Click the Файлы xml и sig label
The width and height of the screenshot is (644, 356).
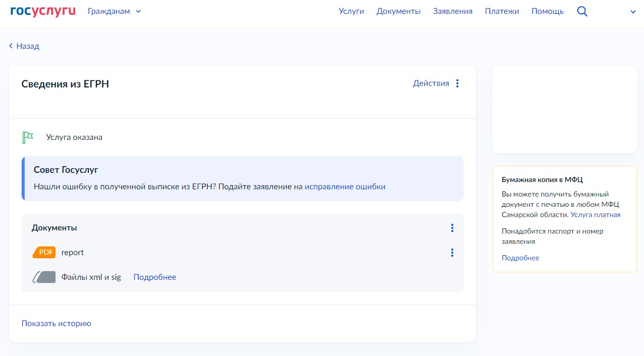click(91, 277)
